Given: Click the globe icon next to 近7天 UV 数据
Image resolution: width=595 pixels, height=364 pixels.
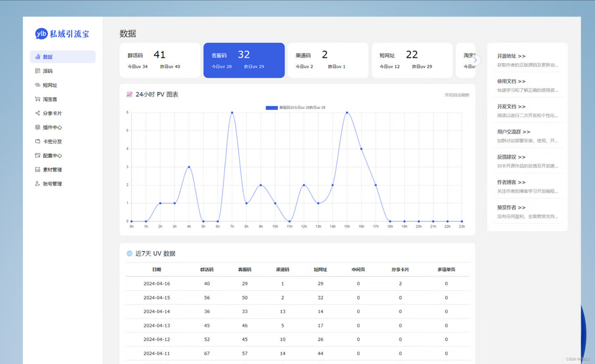Looking at the screenshot, I should click(x=129, y=253).
